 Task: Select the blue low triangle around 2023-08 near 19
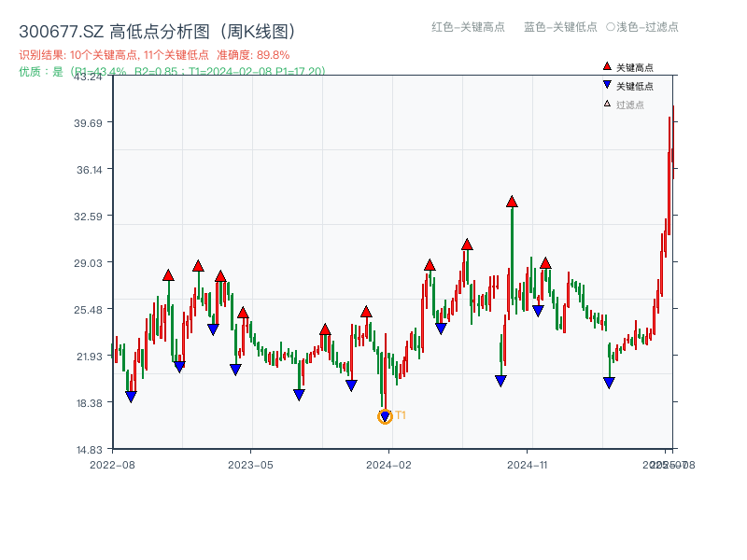299,395
